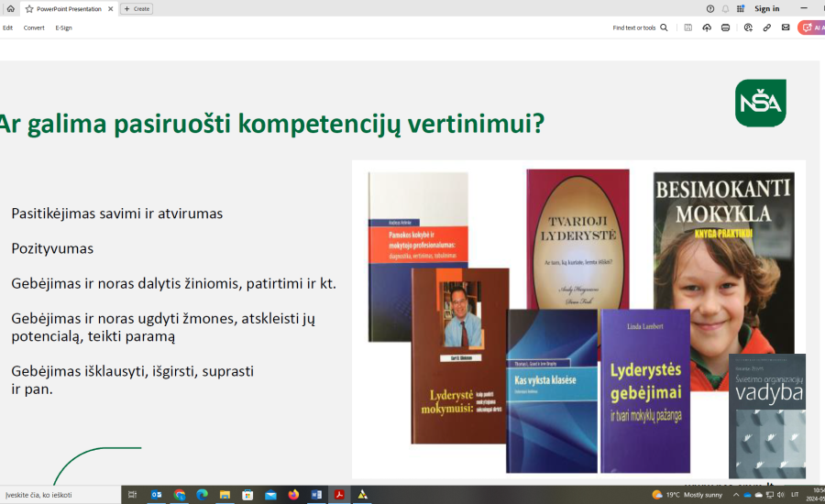Click the Save floppy disk icon
The height and width of the screenshot is (504, 825).
688,27
